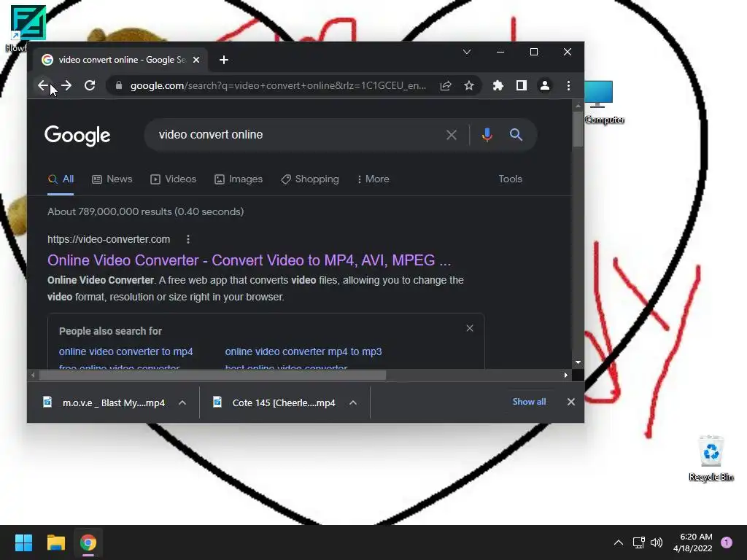The width and height of the screenshot is (747, 560).
Task: Clear the Google search box text
Action: 451,135
